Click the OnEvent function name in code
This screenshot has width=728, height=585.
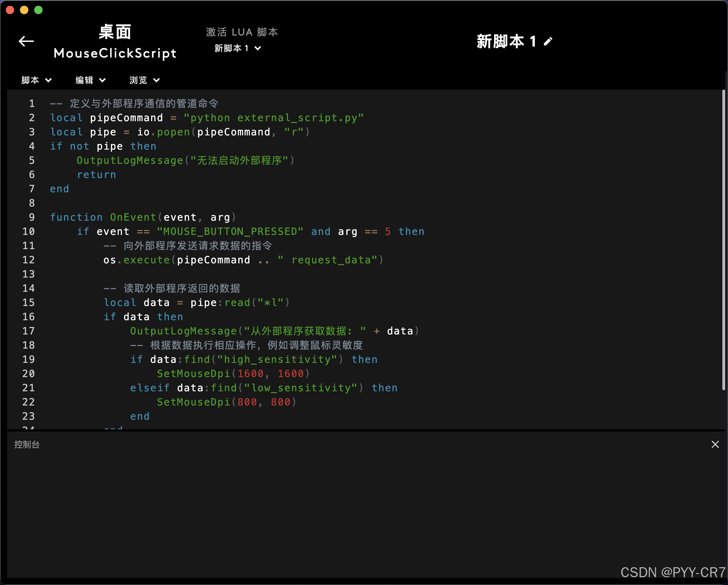click(x=133, y=217)
